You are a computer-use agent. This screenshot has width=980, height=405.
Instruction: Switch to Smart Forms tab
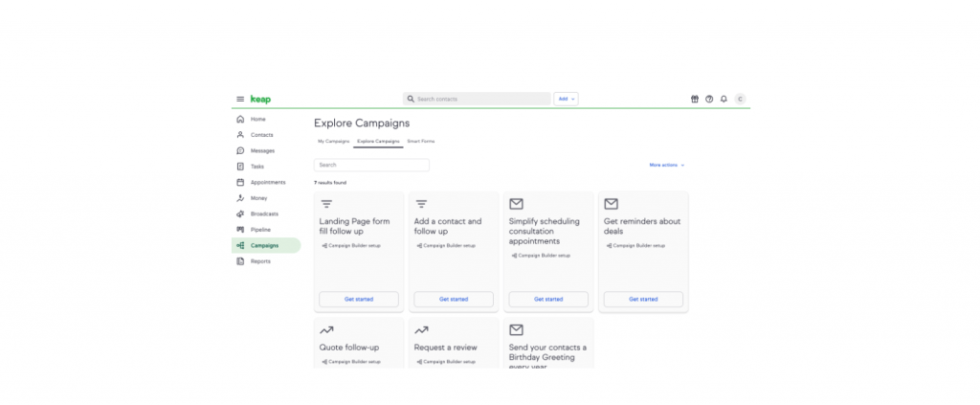tap(421, 142)
